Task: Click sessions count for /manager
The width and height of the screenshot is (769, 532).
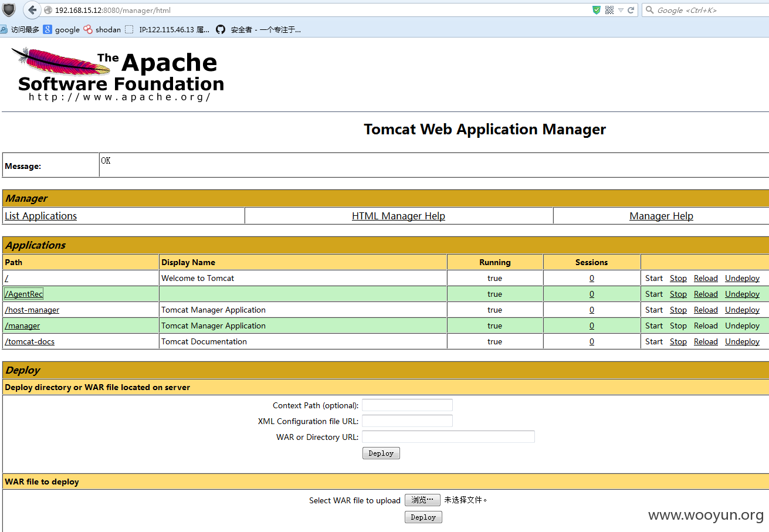Action: pyautogui.click(x=592, y=326)
